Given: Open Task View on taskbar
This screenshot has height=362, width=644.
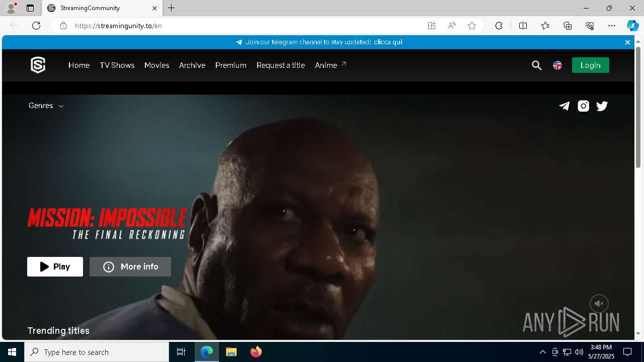Looking at the screenshot, I should click(x=181, y=352).
